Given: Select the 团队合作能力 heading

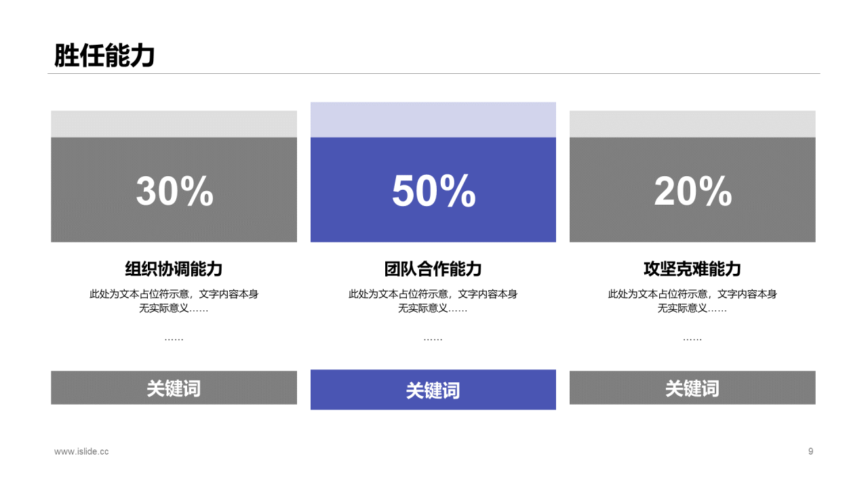Looking at the screenshot, I should 433,269.
